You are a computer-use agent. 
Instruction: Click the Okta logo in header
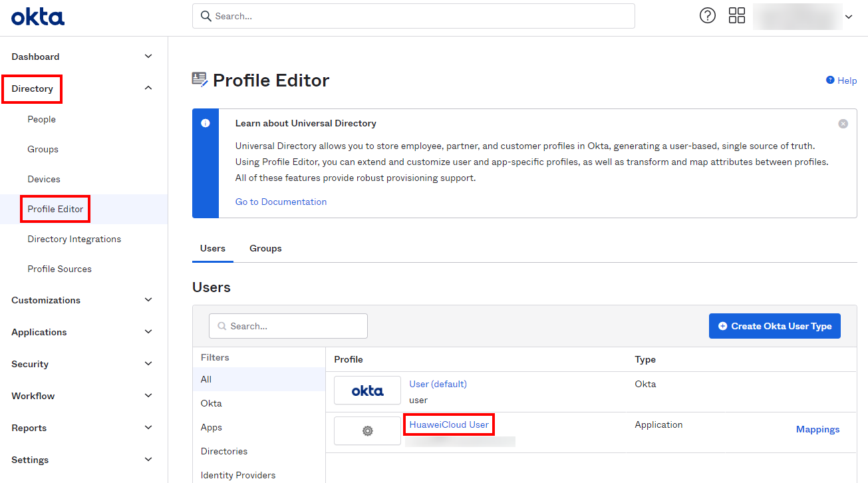[38, 17]
